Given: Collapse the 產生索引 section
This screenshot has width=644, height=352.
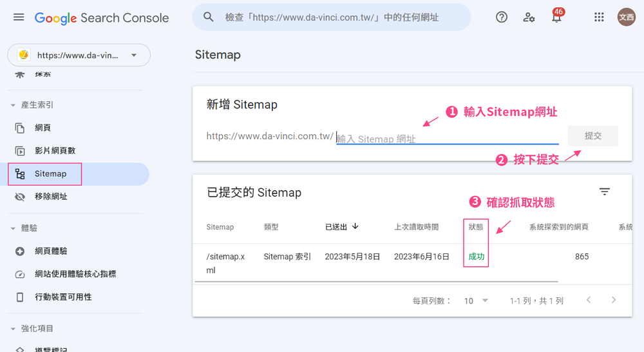Looking at the screenshot, I should tap(13, 105).
